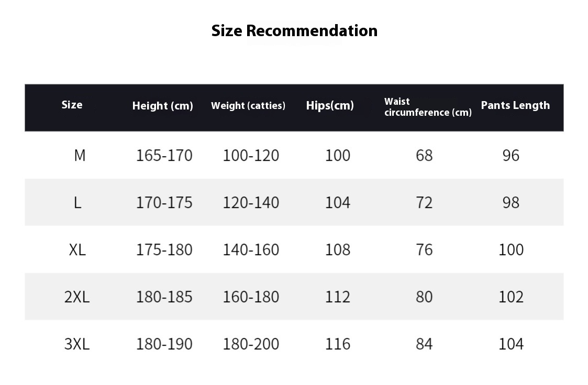
Task: Select the M size row label
Action: (x=80, y=156)
